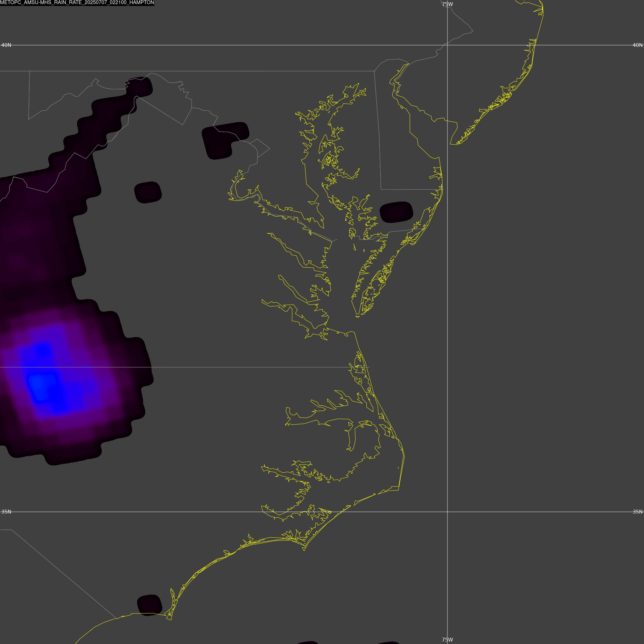The image size is (644, 644).
Task: Click the METOPC_AMSU-MHS_RAIN_RATE title label
Action: click(x=77, y=3)
